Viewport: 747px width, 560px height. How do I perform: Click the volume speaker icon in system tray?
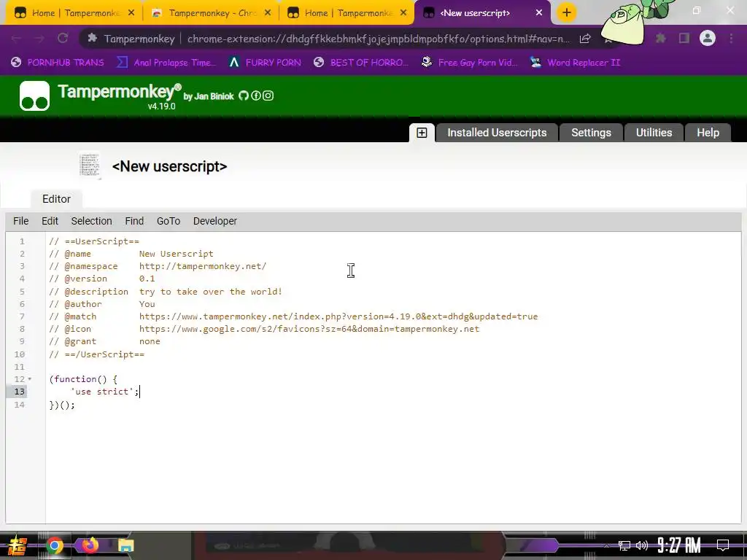click(x=642, y=545)
